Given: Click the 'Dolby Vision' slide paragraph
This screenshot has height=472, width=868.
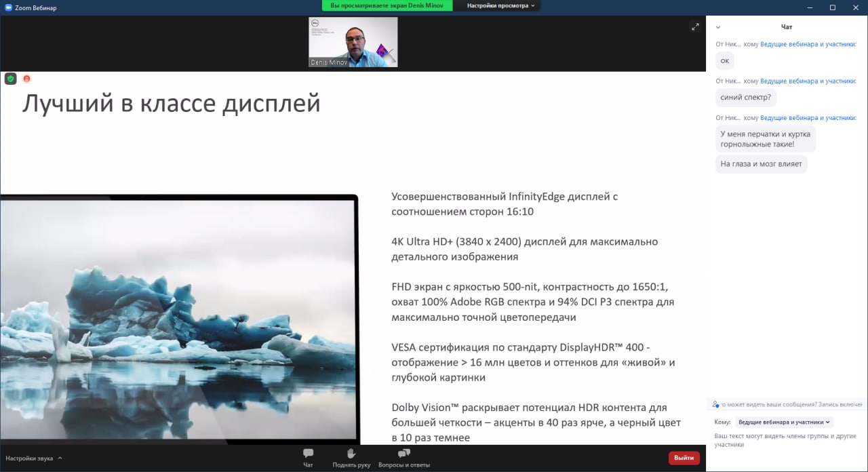Looking at the screenshot, I should [536, 422].
